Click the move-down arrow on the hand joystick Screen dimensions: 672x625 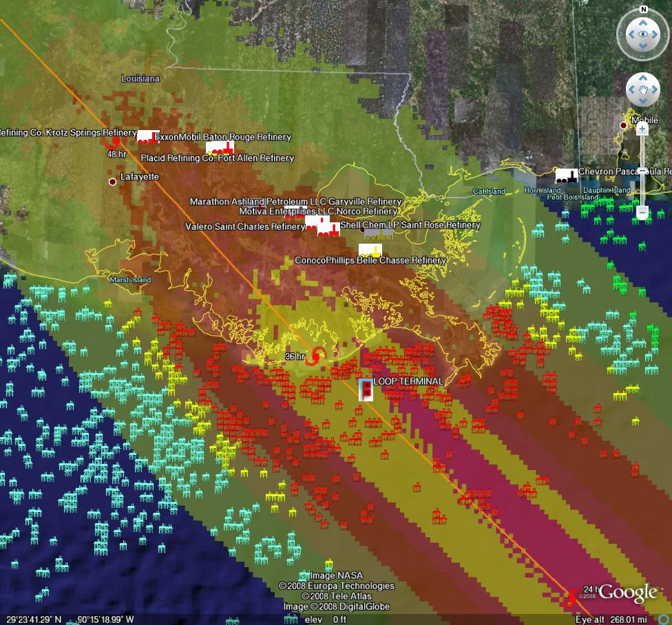tap(643, 100)
